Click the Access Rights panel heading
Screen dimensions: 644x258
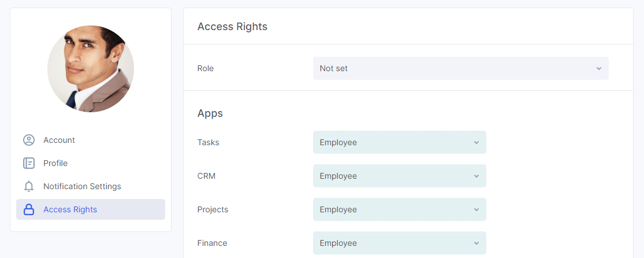[232, 27]
